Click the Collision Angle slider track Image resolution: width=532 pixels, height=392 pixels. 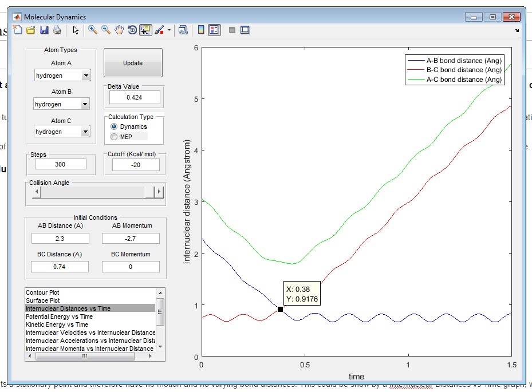point(92,192)
